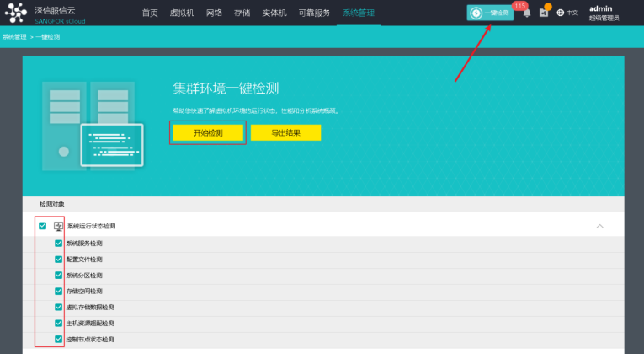
Task: Disable the 控制节点状态检测 checkbox
Action: [58, 339]
